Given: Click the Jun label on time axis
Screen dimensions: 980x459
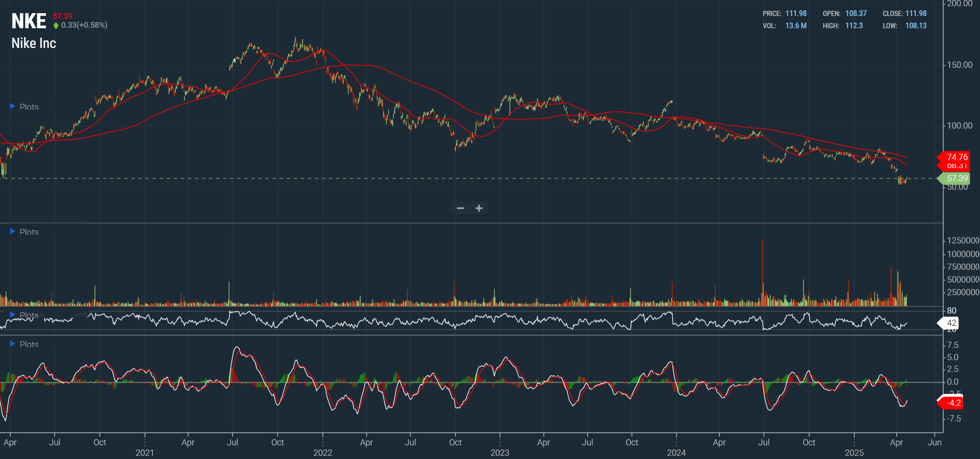Looking at the screenshot, I should coord(935,443).
